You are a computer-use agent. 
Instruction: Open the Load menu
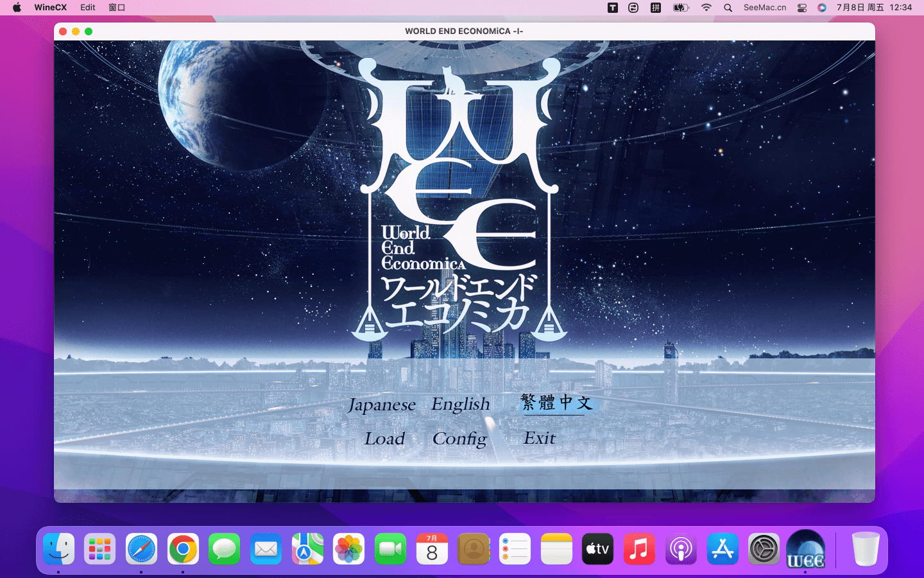coord(384,439)
